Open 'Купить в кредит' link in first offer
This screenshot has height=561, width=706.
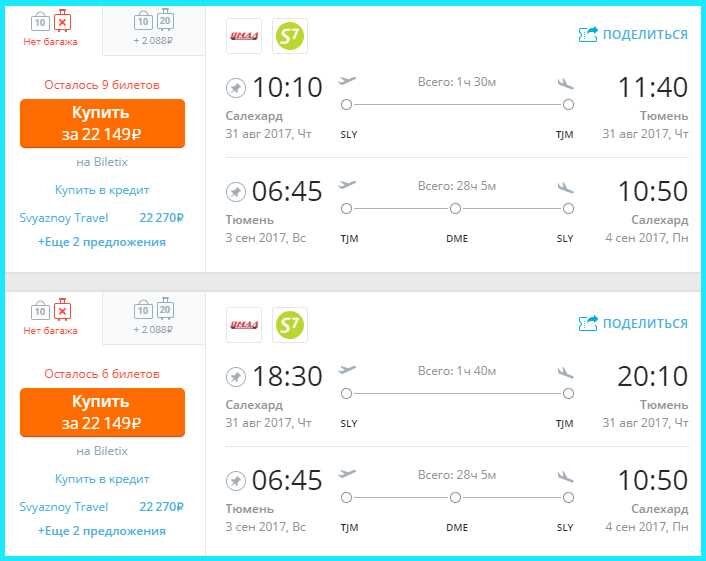[x=102, y=190]
